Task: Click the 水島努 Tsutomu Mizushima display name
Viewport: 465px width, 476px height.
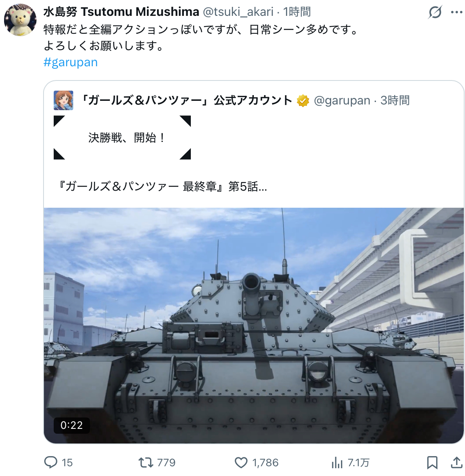Action: [121, 12]
